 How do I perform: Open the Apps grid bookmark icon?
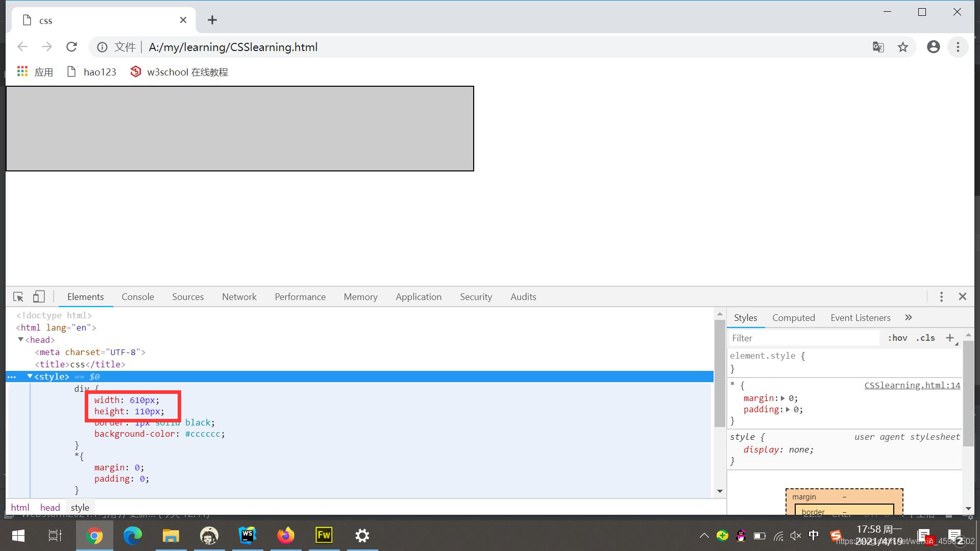click(x=22, y=72)
